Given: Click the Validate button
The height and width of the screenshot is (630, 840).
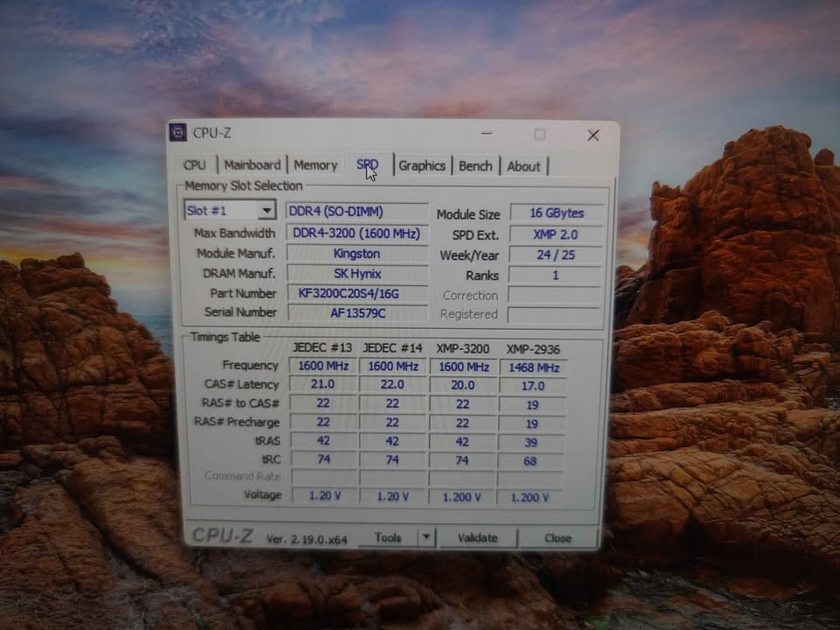Looking at the screenshot, I should (478, 538).
